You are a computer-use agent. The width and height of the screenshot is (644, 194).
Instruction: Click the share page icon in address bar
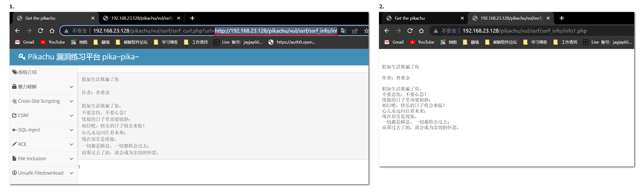(x=355, y=31)
